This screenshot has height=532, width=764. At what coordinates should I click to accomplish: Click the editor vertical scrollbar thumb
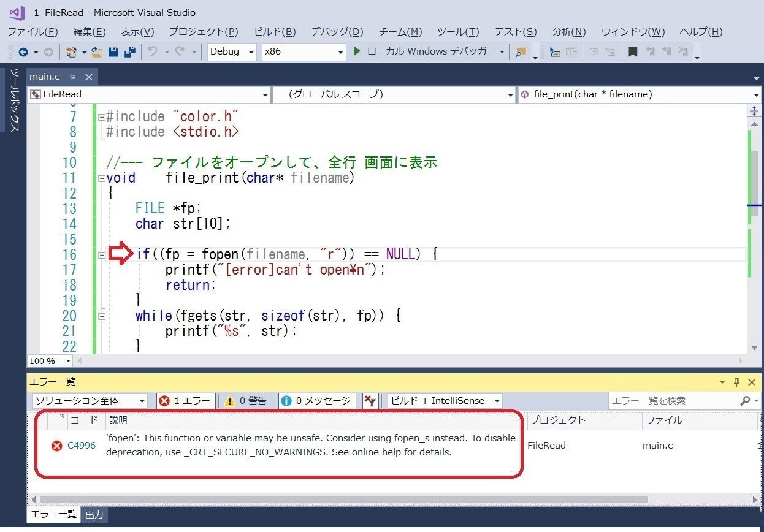pos(755,184)
